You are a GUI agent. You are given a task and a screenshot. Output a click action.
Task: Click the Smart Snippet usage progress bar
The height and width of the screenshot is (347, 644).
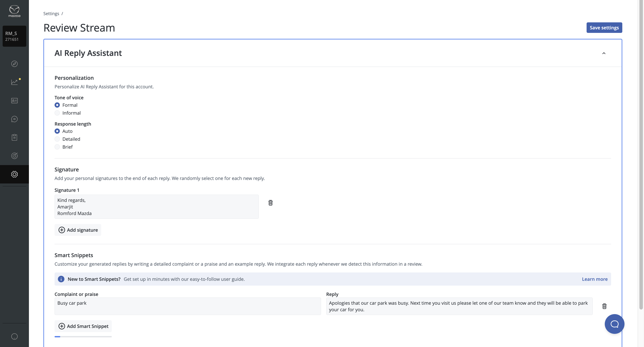click(x=83, y=337)
